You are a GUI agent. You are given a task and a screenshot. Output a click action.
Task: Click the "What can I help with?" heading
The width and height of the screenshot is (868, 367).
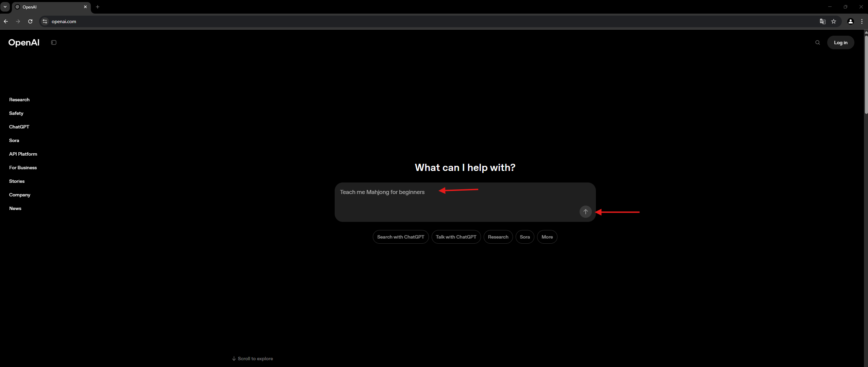tap(465, 168)
